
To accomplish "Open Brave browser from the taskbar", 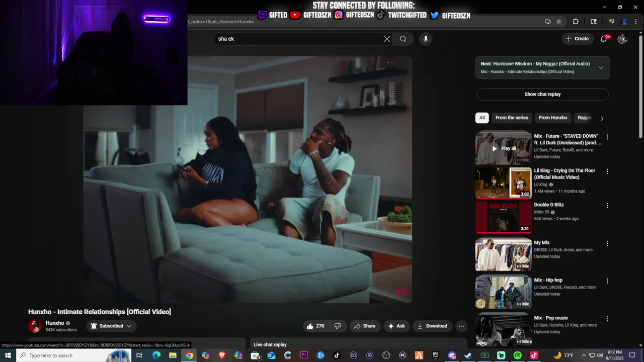I will 222,355.
